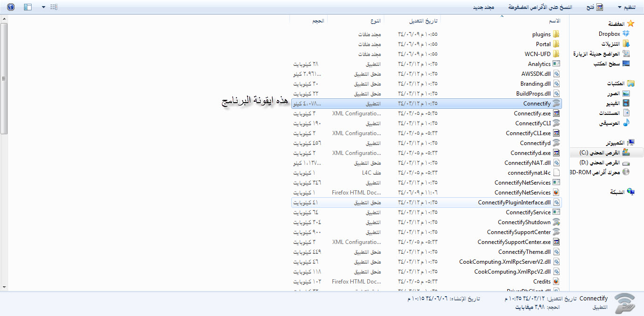Click النسخ على الأقراص المضغوطة burn button
Viewport: 644px width, 316px height.
[x=540, y=8]
